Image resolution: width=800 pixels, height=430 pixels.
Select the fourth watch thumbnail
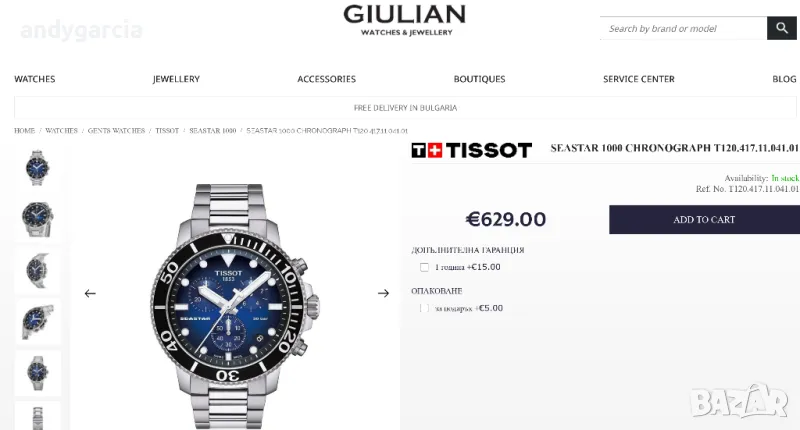(x=38, y=322)
